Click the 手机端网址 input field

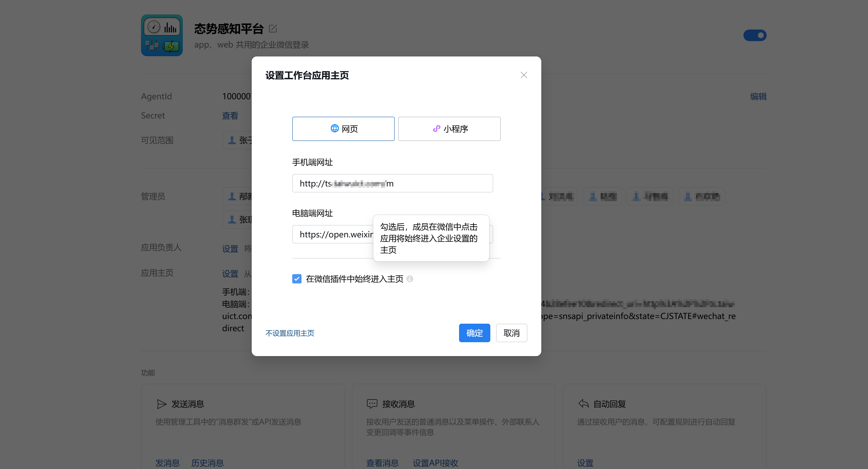click(392, 183)
